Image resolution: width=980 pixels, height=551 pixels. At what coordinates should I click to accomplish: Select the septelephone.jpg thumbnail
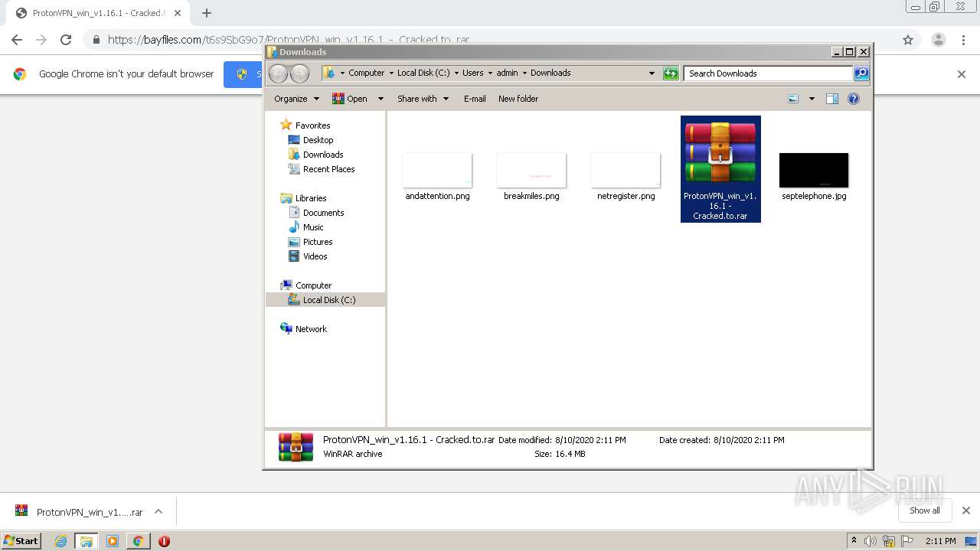click(814, 170)
